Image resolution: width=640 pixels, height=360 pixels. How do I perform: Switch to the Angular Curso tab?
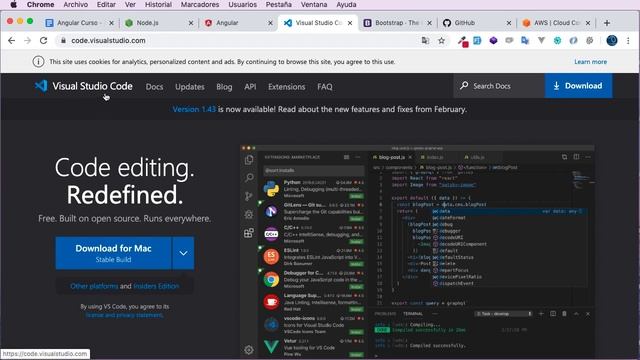[78, 23]
